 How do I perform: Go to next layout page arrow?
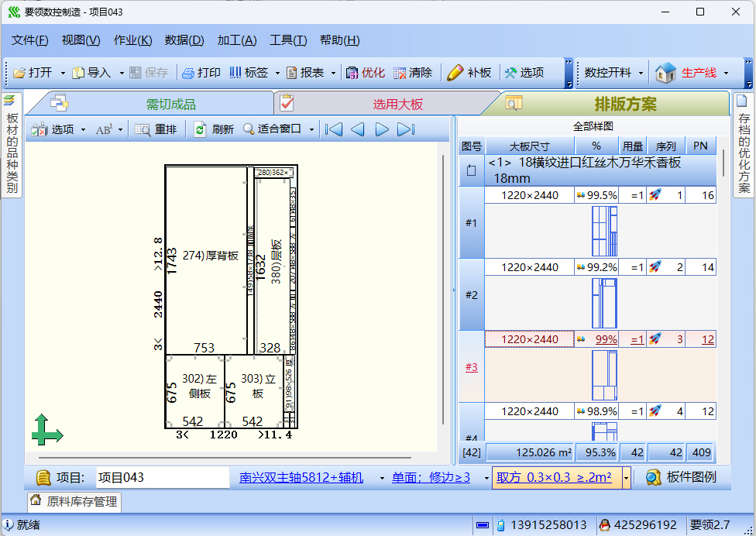click(382, 129)
